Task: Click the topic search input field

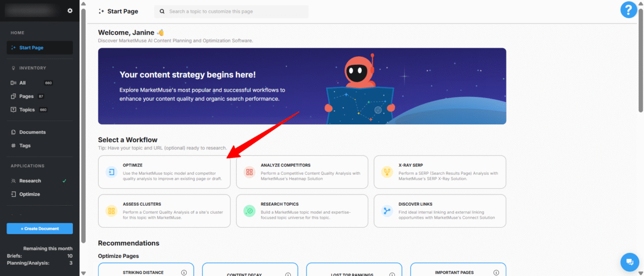Action: tap(231, 11)
